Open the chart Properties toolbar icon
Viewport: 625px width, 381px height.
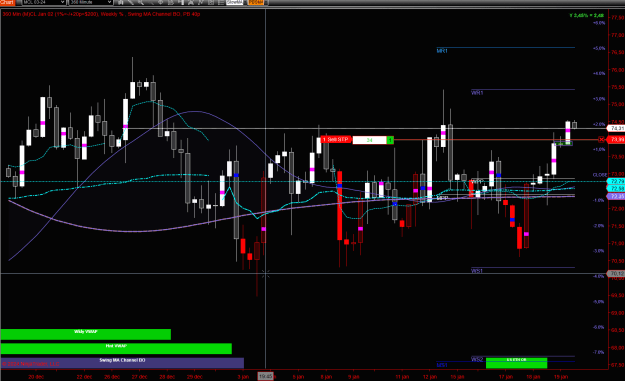coord(211,2)
